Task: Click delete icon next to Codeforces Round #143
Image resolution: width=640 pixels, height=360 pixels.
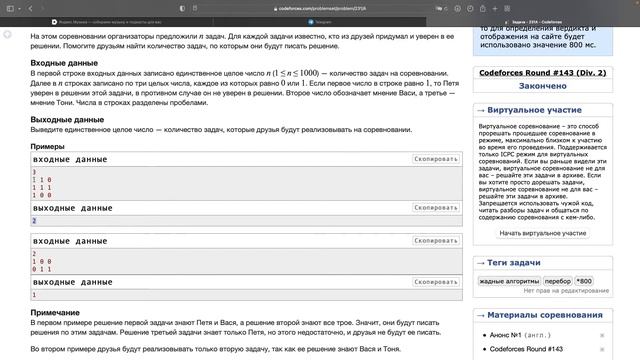Action: click(x=602, y=349)
